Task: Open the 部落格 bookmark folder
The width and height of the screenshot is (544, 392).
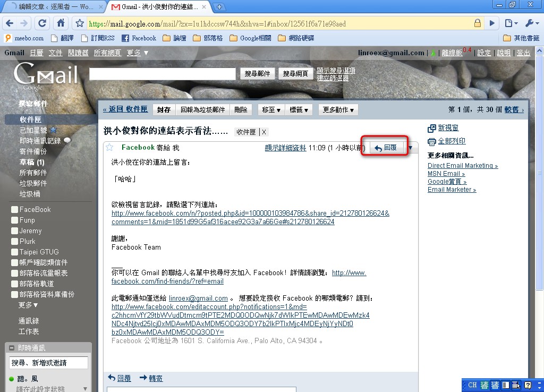Action: [208, 38]
